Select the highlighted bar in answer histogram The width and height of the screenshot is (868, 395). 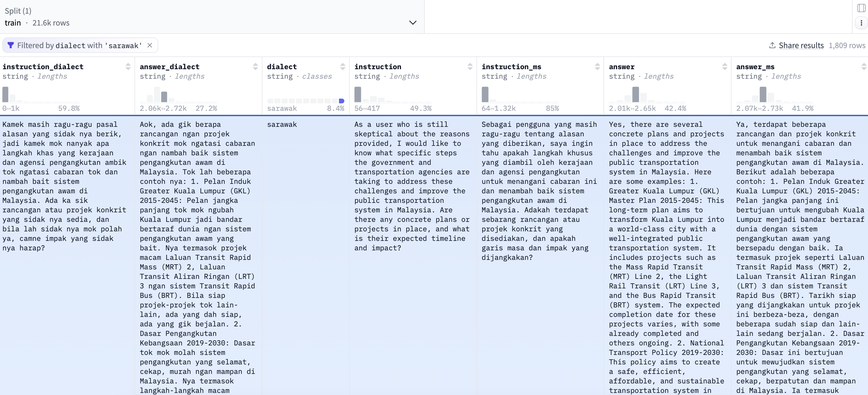[x=636, y=94]
